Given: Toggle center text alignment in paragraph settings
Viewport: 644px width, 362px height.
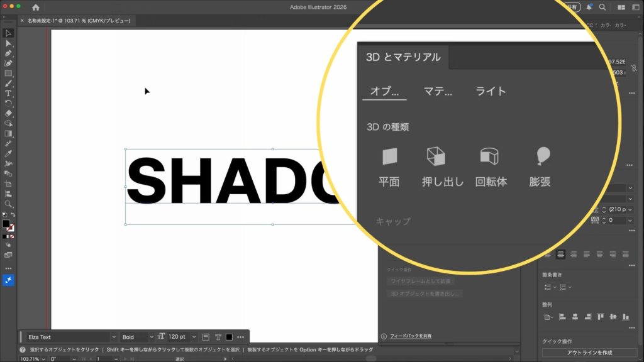Looking at the screenshot, I should (x=560, y=255).
